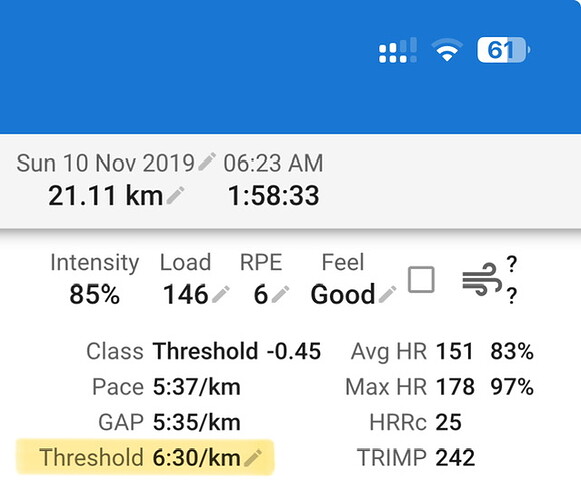Open the wind weather icon
581x500 pixels.
point(482,279)
